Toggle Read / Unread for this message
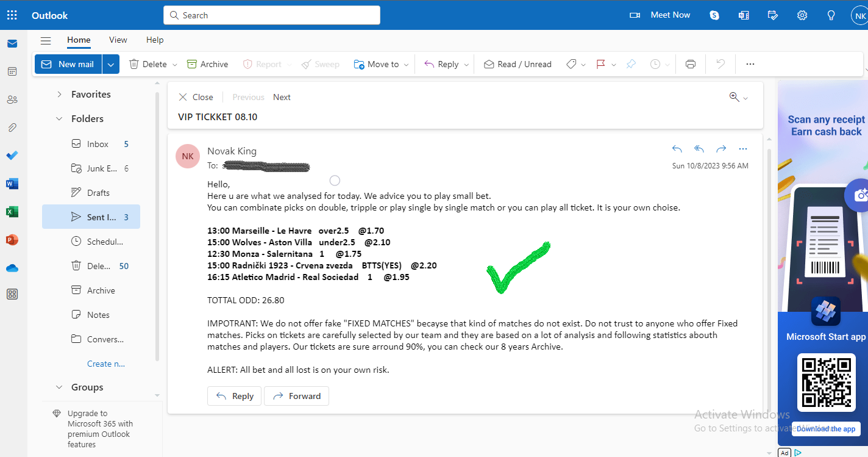The image size is (868, 457). point(518,64)
